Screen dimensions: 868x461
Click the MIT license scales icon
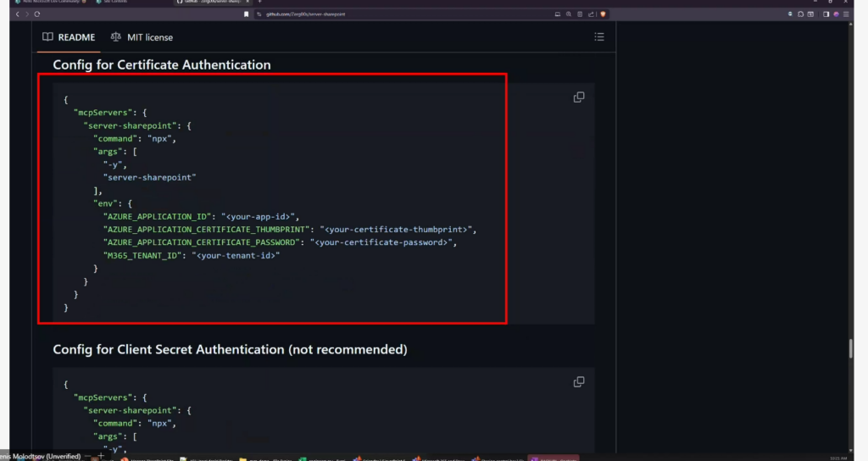pyautogui.click(x=115, y=37)
